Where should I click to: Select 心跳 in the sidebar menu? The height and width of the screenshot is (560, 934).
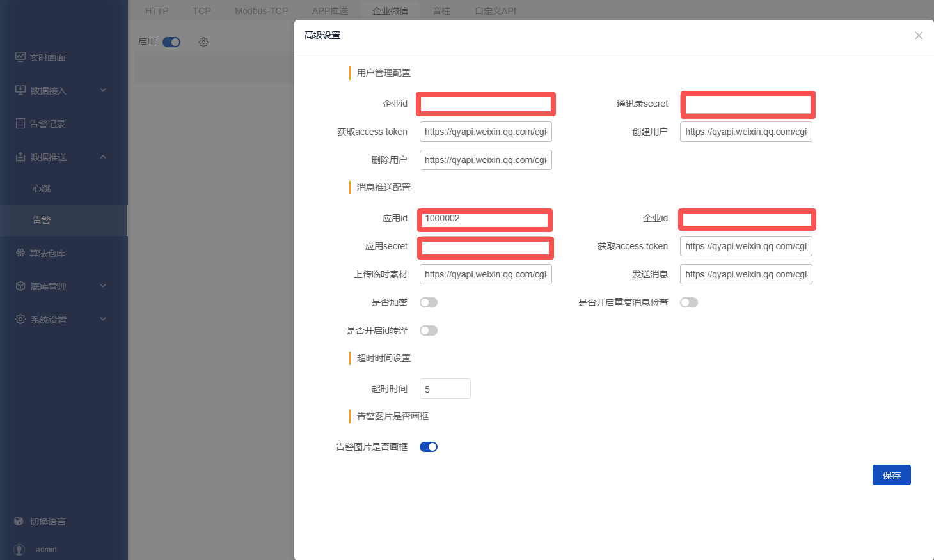[x=42, y=189]
